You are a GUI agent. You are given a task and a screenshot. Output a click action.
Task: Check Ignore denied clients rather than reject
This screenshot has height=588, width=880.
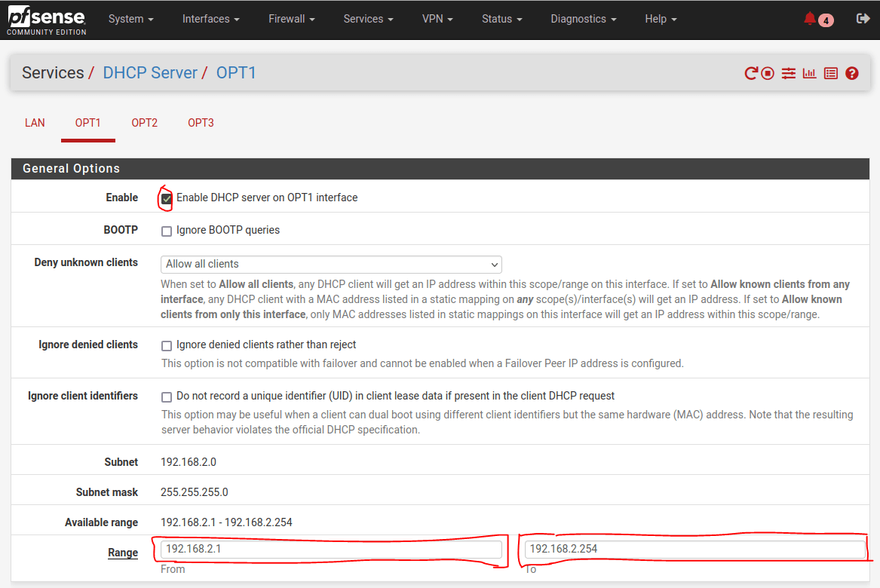(x=166, y=345)
